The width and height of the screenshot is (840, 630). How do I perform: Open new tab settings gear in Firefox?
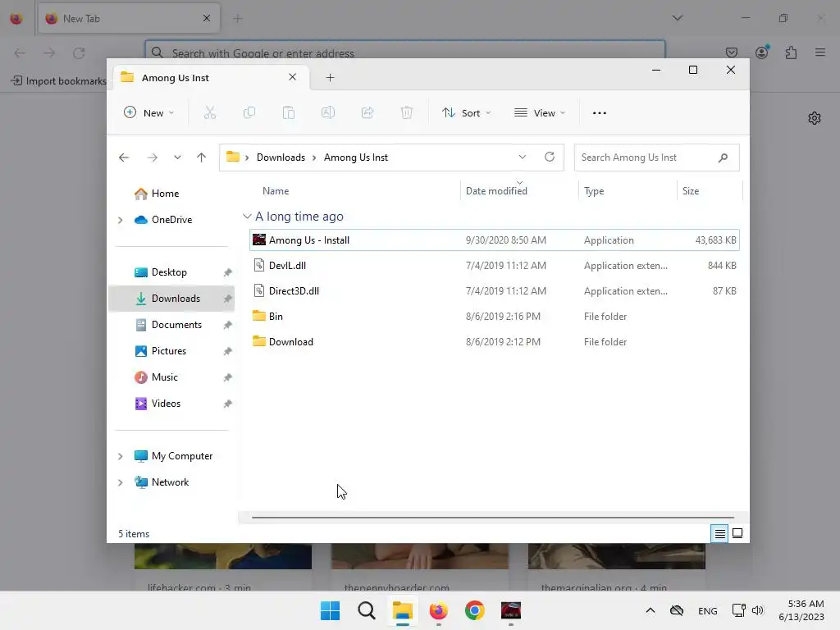815,118
